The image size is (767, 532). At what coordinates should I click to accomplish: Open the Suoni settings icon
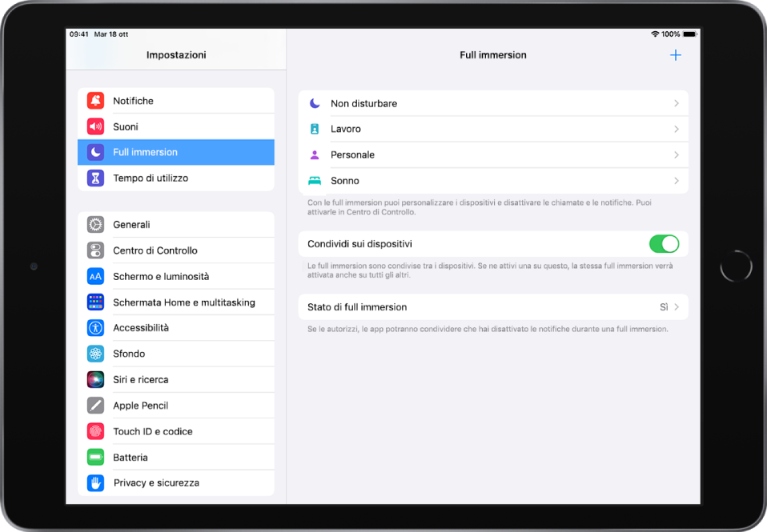coord(95,126)
